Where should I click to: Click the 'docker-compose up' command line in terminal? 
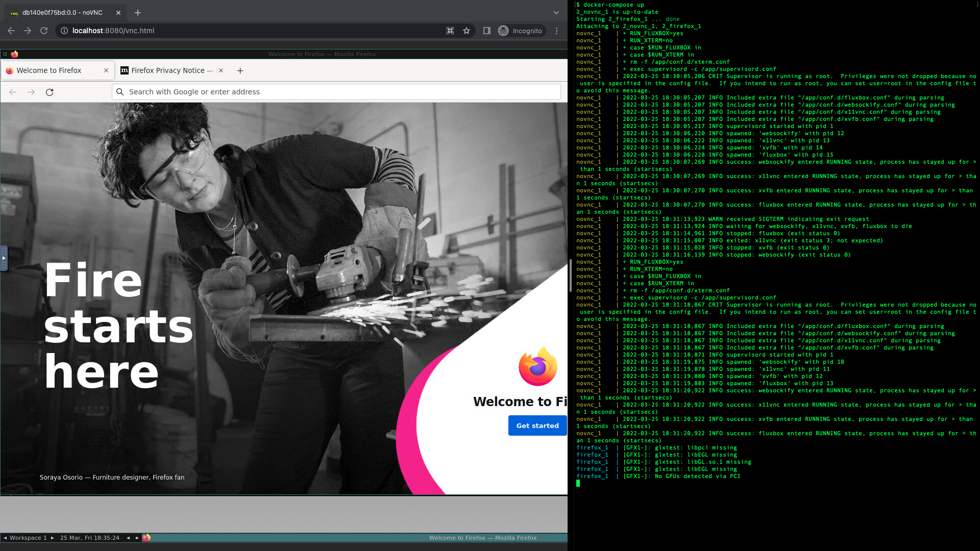coord(614,5)
